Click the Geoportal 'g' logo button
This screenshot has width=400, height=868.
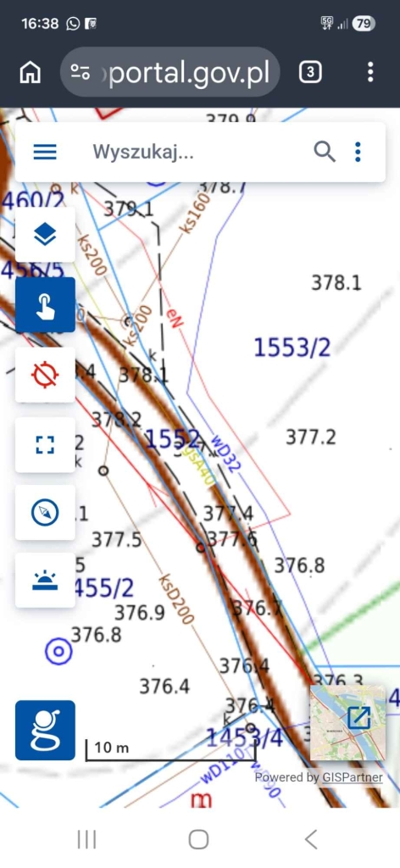point(45,730)
